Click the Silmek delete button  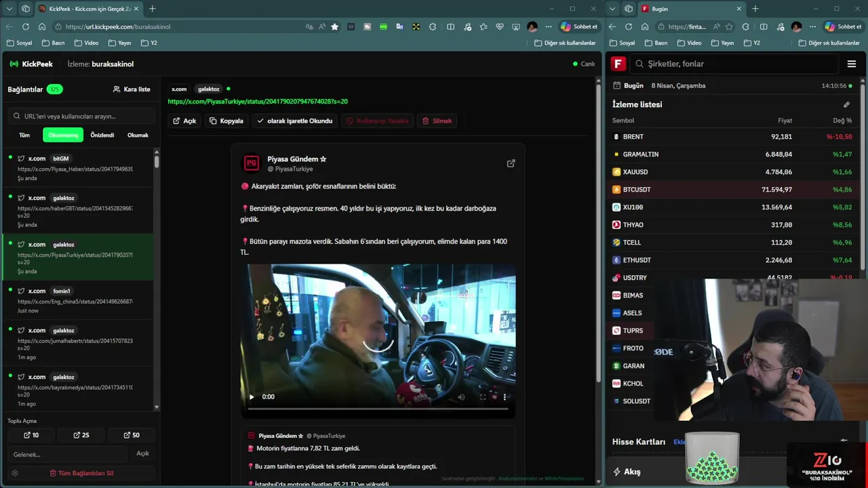pyautogui.click(x=437, y=121)
